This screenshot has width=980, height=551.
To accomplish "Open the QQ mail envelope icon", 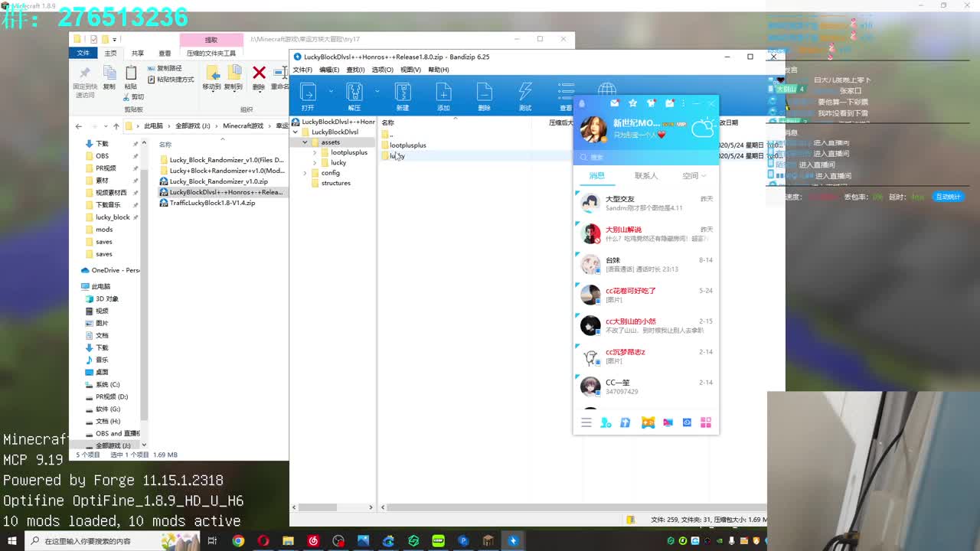I will pos(614,103).
